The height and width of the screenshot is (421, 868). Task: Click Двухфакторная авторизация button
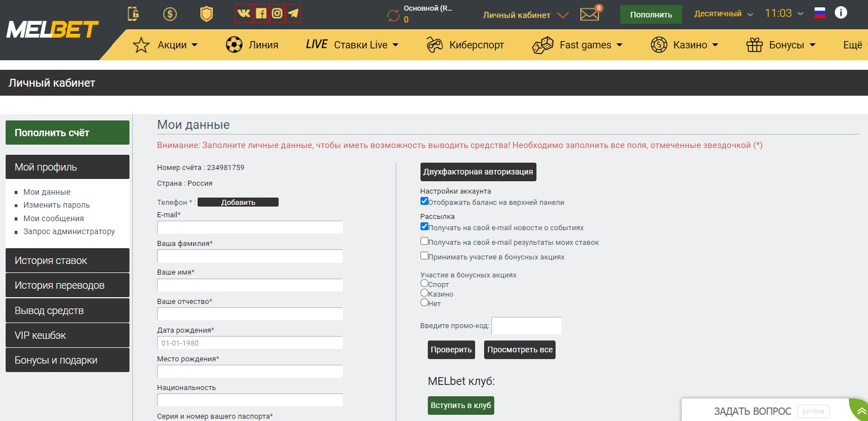click(478, 172)
